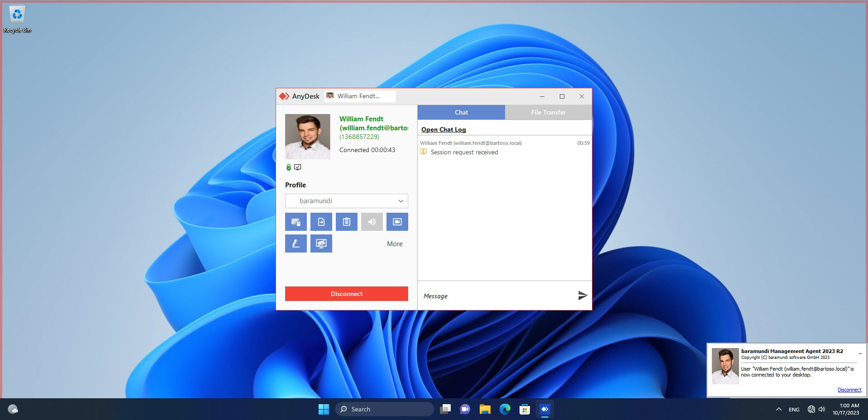Open File Explorer from the taskbar

(485, 409)
